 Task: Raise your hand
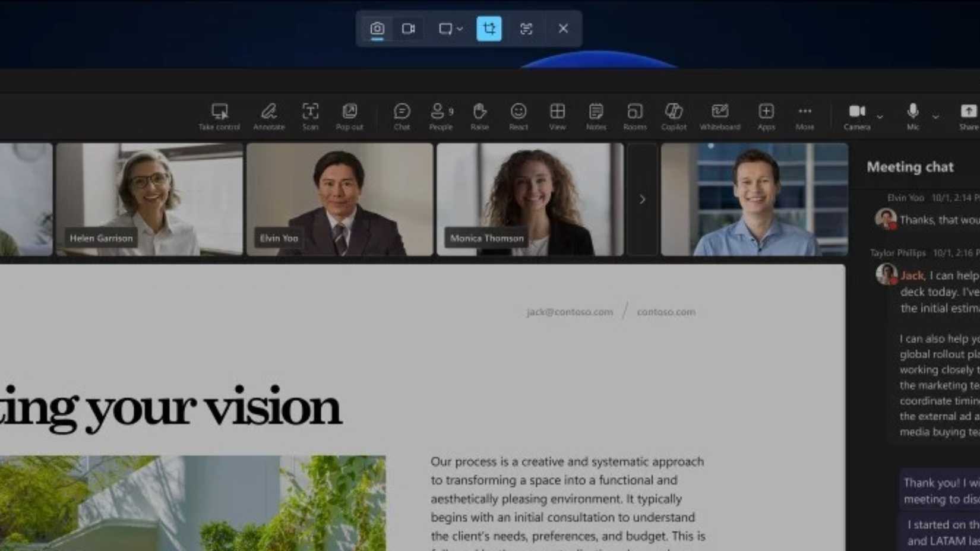[x=479, y=116]
